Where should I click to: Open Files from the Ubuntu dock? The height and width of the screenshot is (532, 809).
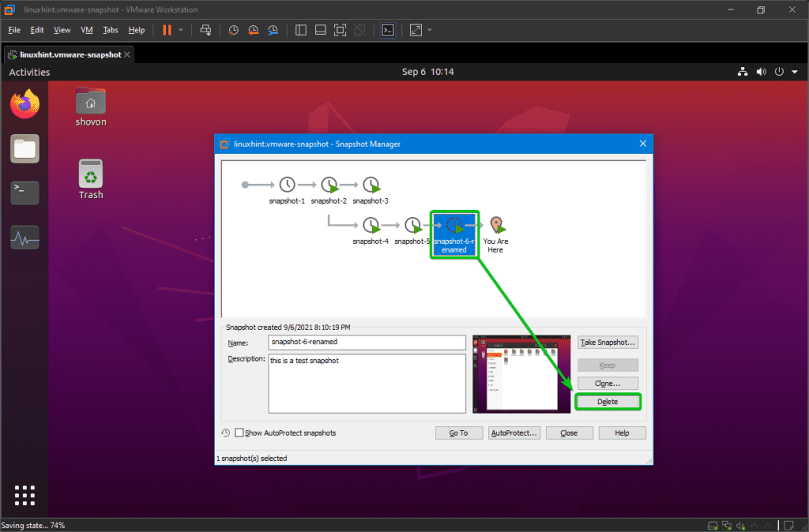(24, 148)
